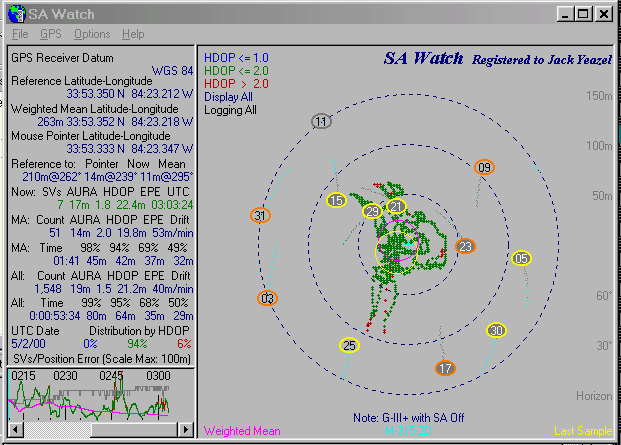The width and height of the screenshot is (621, 445).
Task: Click the graph scrollbar right arrow
Action: 185,429
